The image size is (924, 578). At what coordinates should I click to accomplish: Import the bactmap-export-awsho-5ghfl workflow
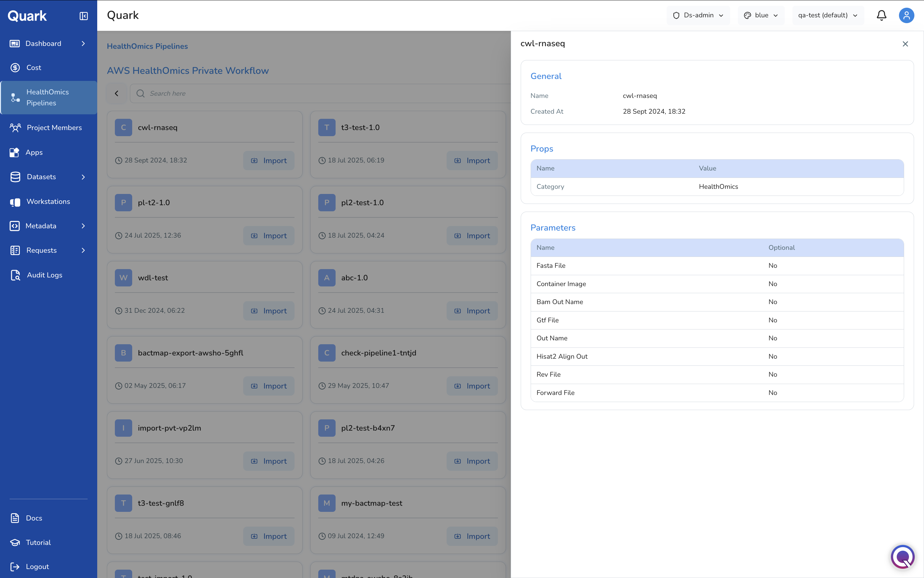[269, 386]
